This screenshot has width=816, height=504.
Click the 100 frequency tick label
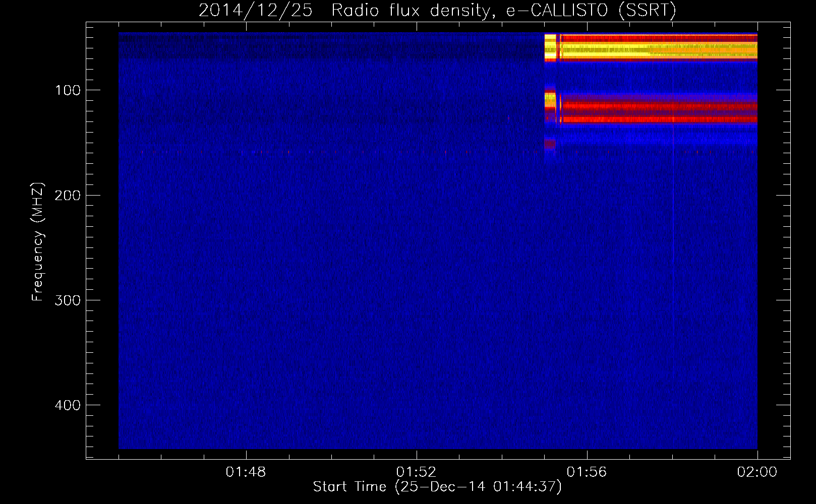click(68, 90)
